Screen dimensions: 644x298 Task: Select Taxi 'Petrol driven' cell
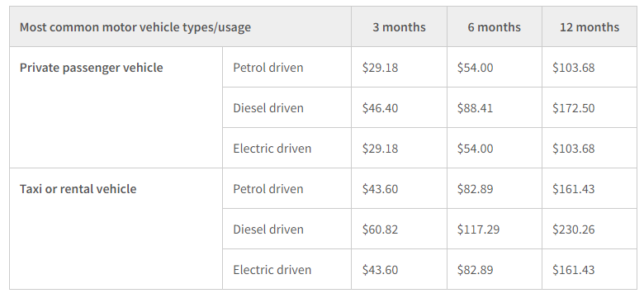coord(286,188)
